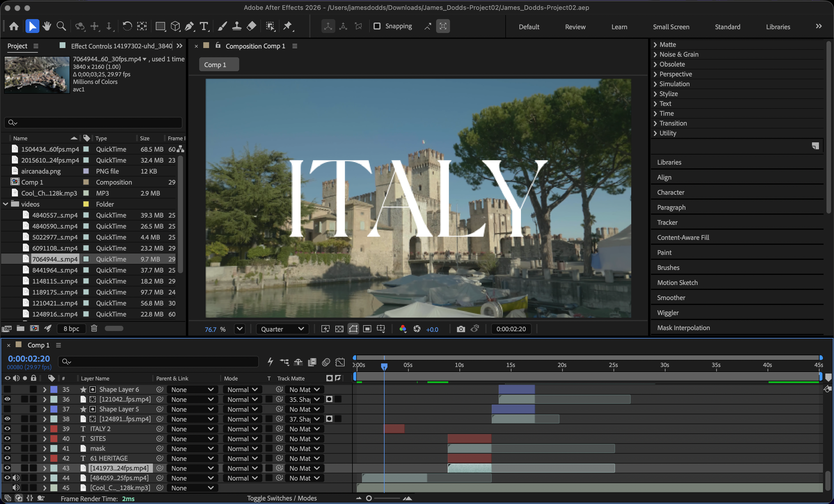The height and width of the screenshot is (504, 834).
Task: Toggle audio on layer 44 video
Action: coord(16,478)
